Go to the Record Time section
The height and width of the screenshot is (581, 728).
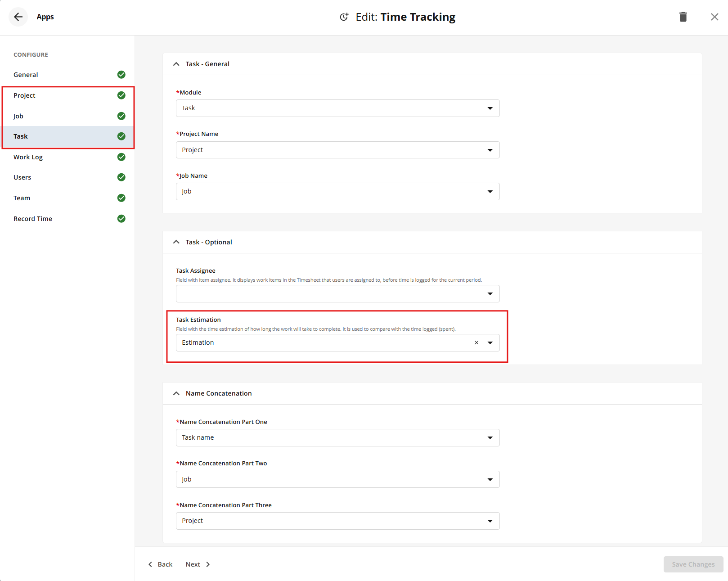67,219
